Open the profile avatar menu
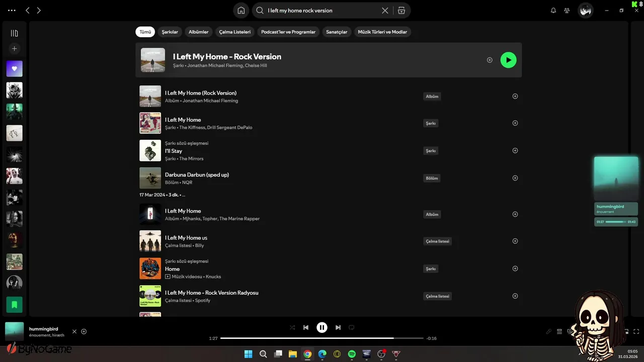This screenshot has width=644, height=362. click(x=585, y=10)
